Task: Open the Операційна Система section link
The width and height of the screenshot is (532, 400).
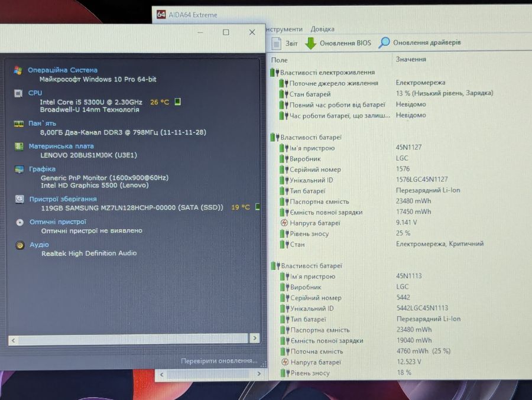Action: point(63,70)
